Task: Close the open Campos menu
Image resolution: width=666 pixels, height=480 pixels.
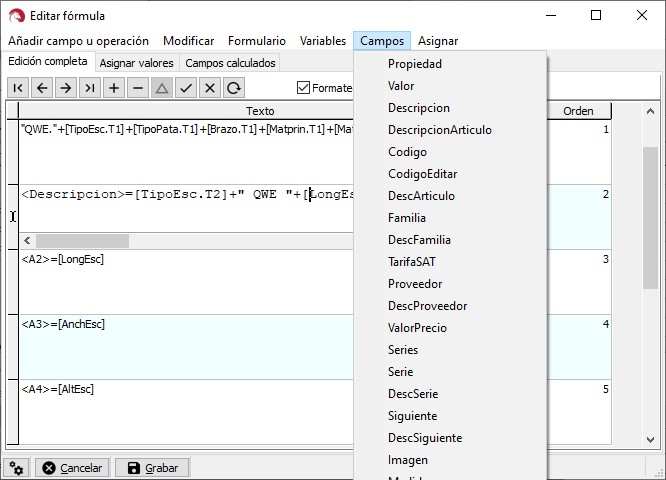Action: click(382, 41)
